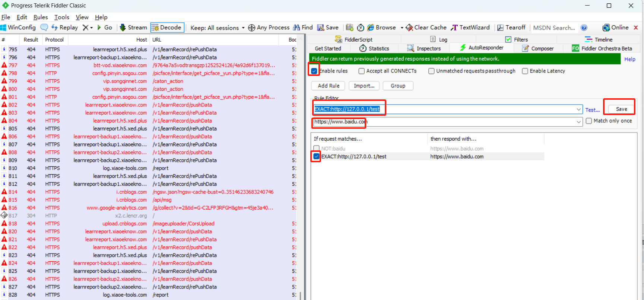This screenshot has height=300, width=644.
Task: Click the Any Process crosshair icon
Action: coord(252,28)
